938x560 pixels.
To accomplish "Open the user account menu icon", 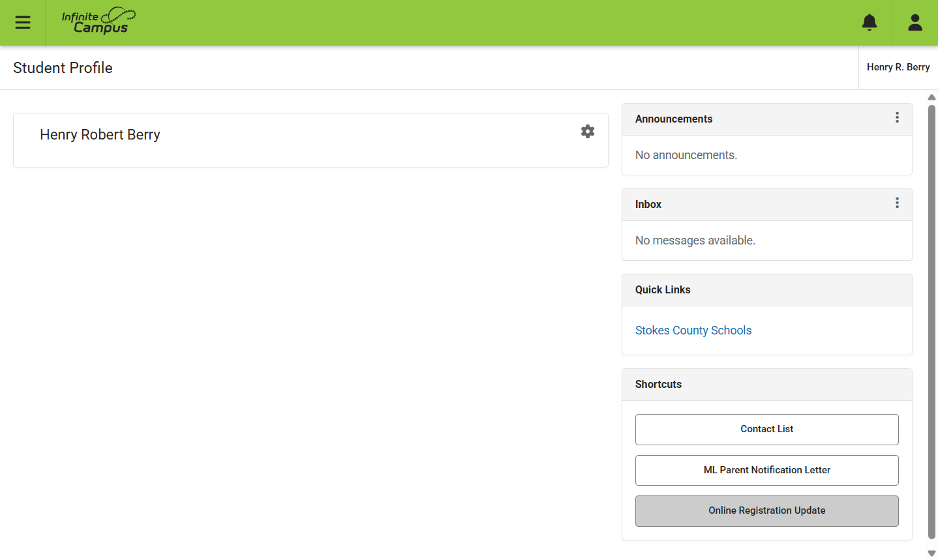I will click(915, 23).
